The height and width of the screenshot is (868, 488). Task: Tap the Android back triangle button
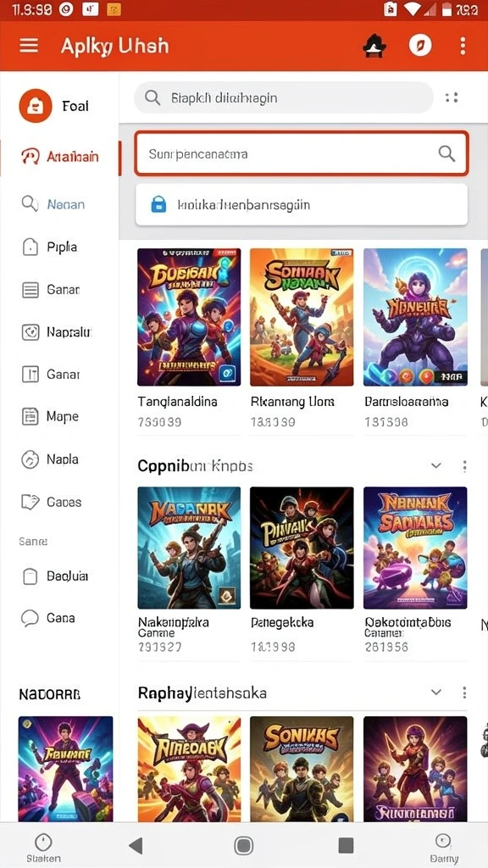136,845
